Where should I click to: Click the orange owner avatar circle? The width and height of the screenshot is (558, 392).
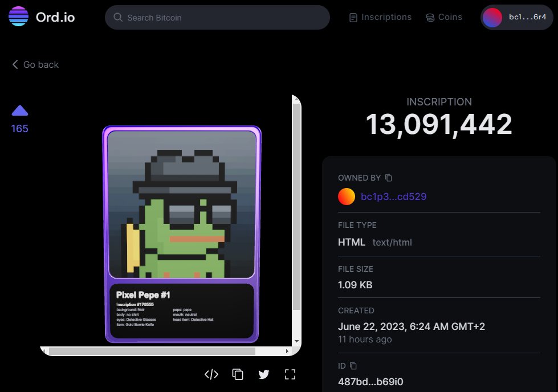coord(347,197)
